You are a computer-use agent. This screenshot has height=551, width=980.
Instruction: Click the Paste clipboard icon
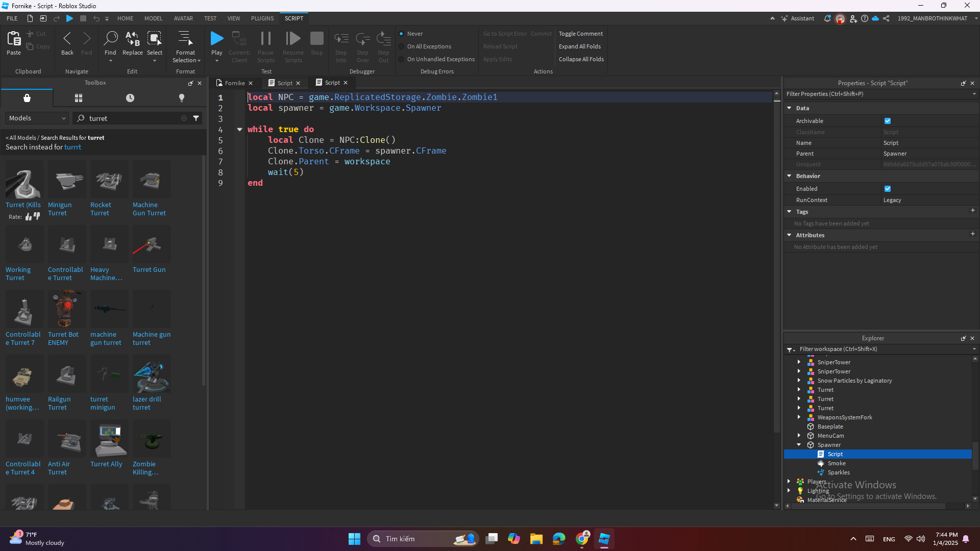[x=14, y=39]
